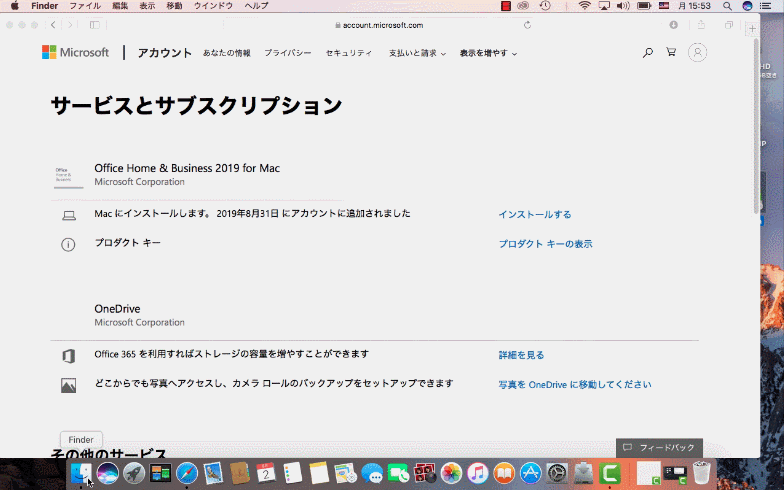The width and height of the screenshot is (784, 490).
Task: Click the volume icon in menu bar
Action: coord(623,6)
